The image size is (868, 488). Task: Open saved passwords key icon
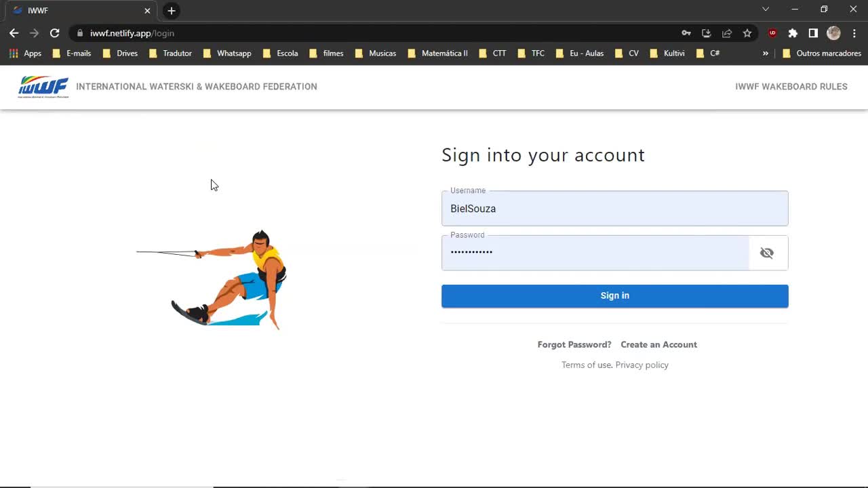point(686,33)
